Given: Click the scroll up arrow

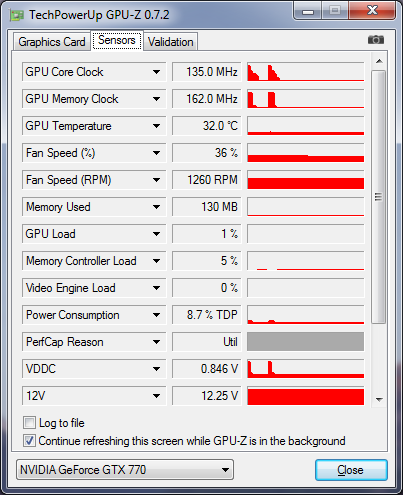Looking at the screenshot, I should 379,61.
